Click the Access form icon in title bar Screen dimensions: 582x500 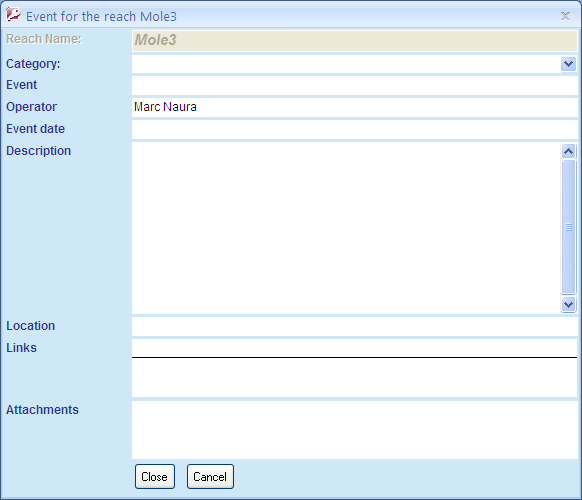[x=13, y=15]
